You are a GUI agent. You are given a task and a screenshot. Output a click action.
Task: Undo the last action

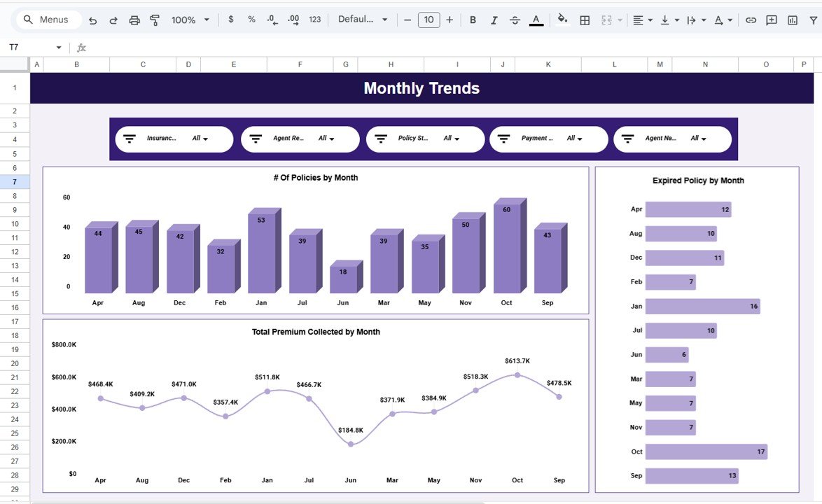92,20
